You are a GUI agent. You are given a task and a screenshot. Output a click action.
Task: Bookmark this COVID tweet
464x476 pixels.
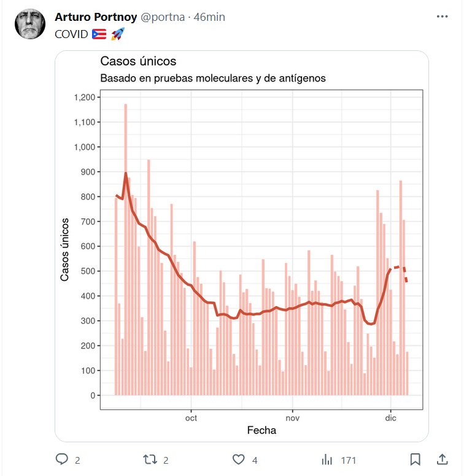(x=415, y=459)
